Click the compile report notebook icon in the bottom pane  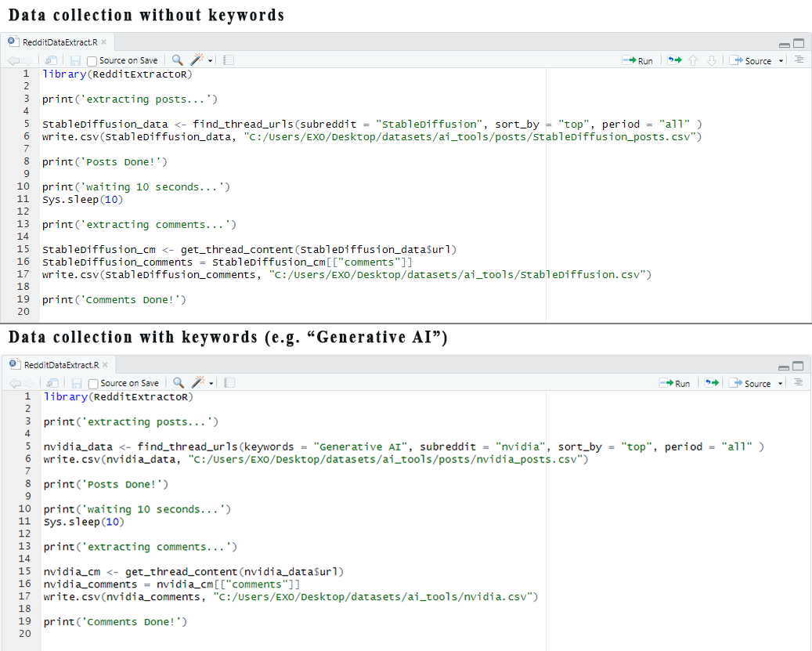[229, 383]
